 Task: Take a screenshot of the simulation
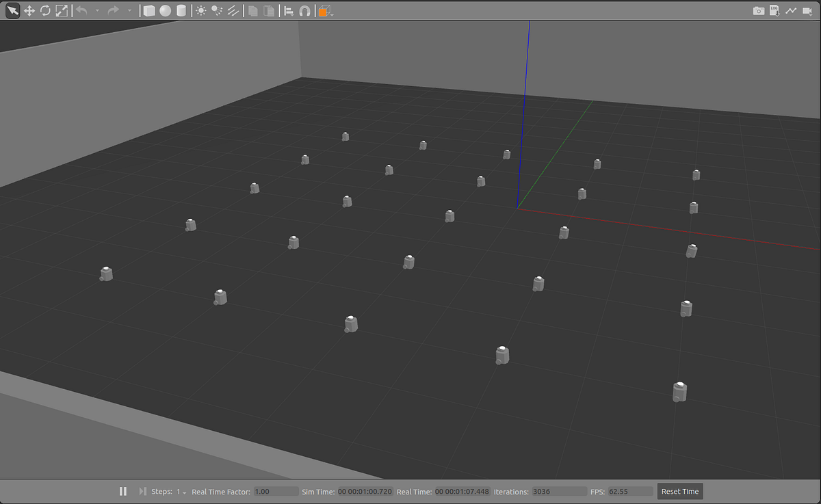pos(759,10)
